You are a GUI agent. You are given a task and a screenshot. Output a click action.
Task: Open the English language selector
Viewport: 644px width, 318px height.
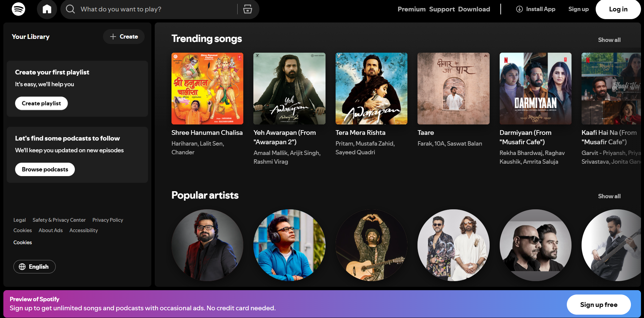click(x=35, y=267)
